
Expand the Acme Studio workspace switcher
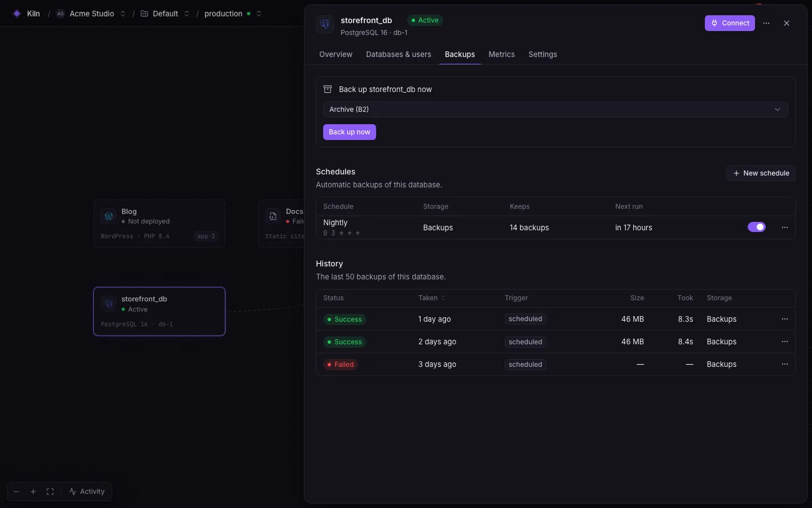[x=123, y=14]
